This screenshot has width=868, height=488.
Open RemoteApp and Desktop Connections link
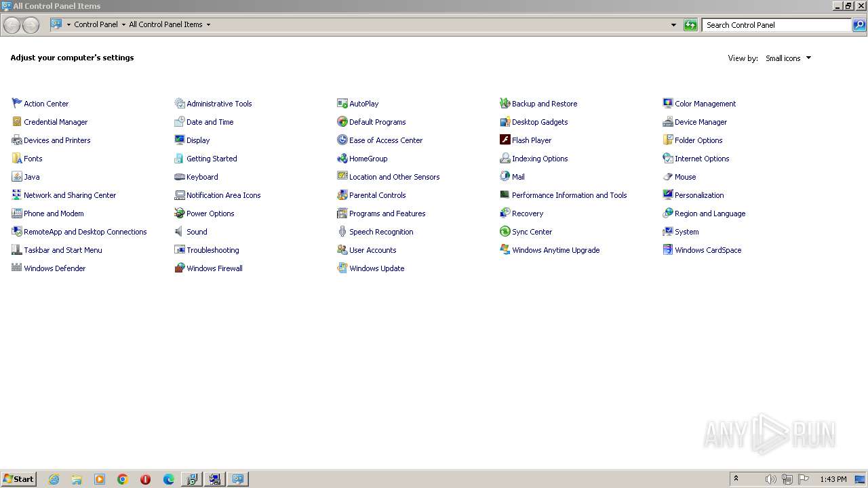pos(85,232)
